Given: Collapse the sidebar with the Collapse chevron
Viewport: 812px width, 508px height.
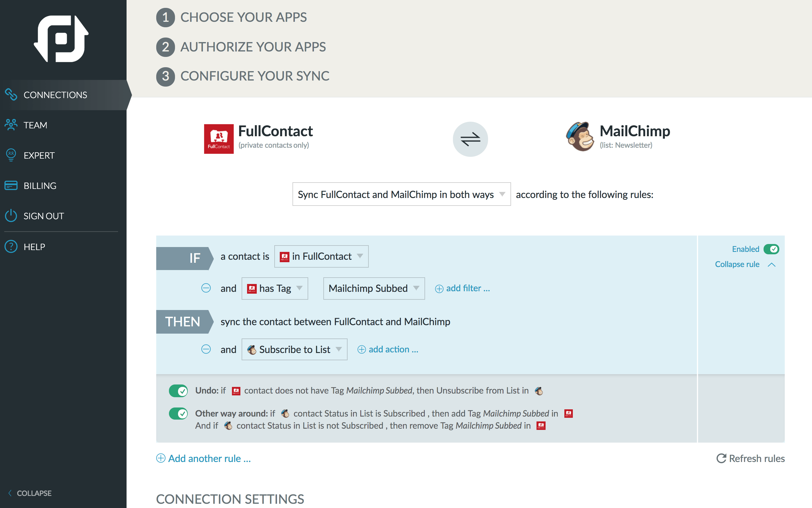Looking at the screenshot, I should pyautogui.click(x=10, y=493).
